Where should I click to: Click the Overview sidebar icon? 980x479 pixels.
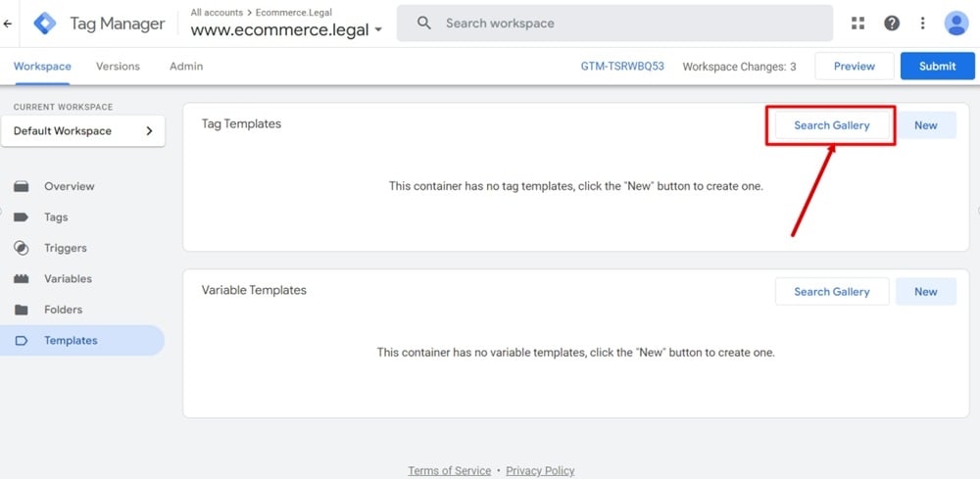click(x=22, y=186)
